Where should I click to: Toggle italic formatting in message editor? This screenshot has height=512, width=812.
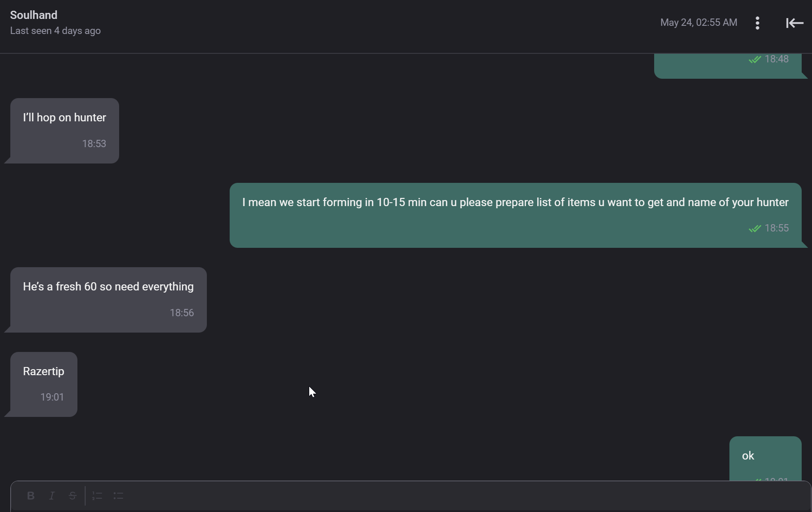point(52,496)
